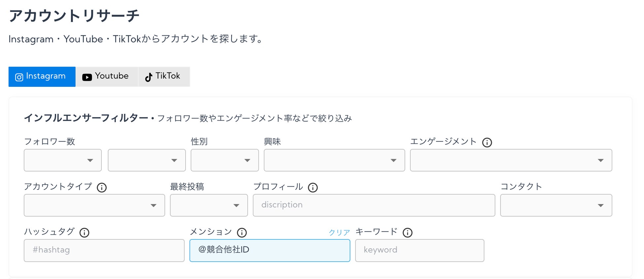Open the first フォロワー数 minimum dropdown
This screenshot has width=644, height=279.
tap(63, 160)
